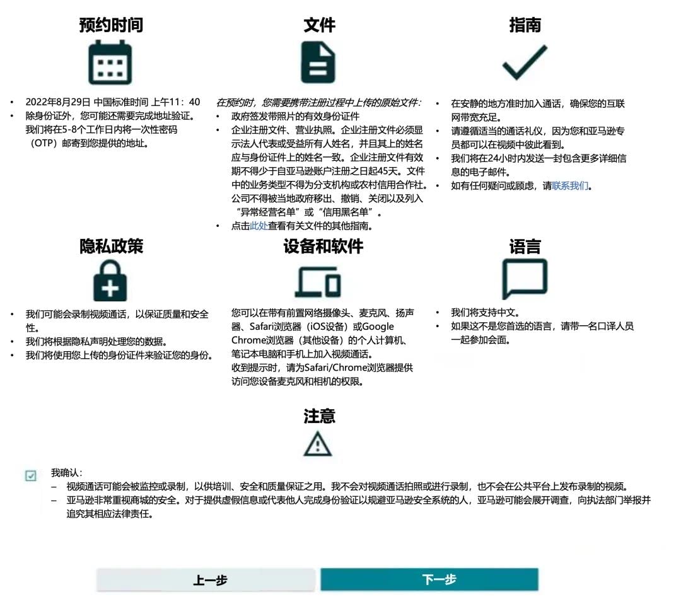Click the devices icon under 设备和软件
681x616 pixels.
pyautogui.click(x=318, y=281)
